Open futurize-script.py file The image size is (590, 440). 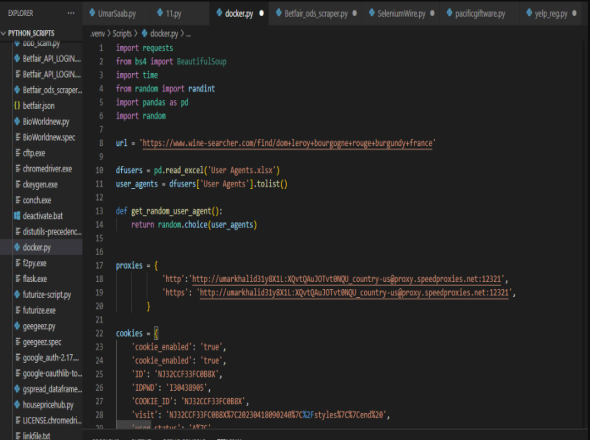[47, 295]
